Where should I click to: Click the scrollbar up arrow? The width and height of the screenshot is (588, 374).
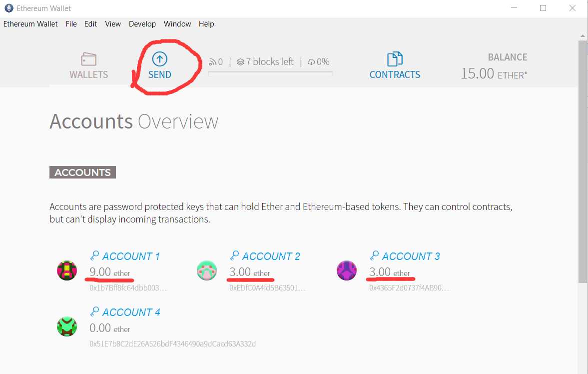583,36
